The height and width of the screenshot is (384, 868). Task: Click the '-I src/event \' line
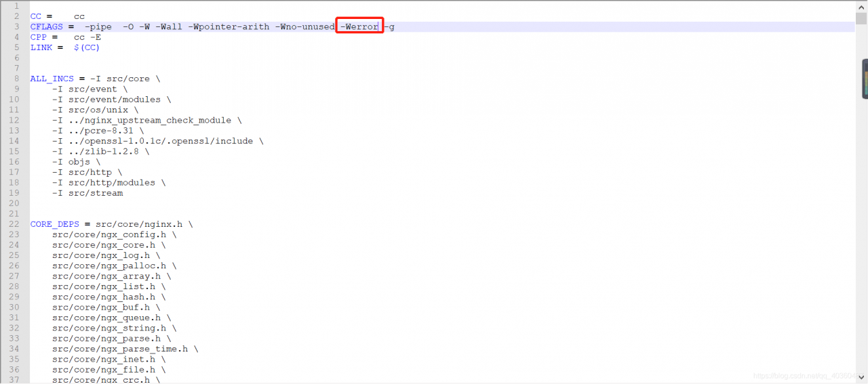[90, 89]
